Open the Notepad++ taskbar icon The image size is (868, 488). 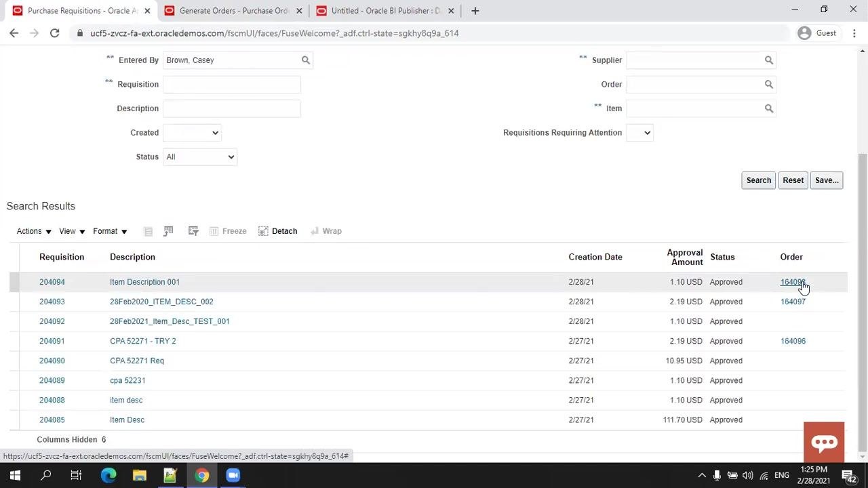(x=170, y=475)
